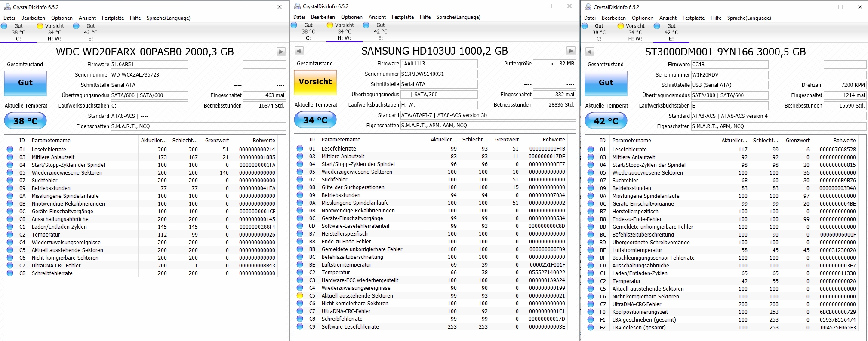Viewport: 868px width, 341px height.
Task: Click the 42 °C temperature button in ST3000DM001 window
Action: (606, 121)
